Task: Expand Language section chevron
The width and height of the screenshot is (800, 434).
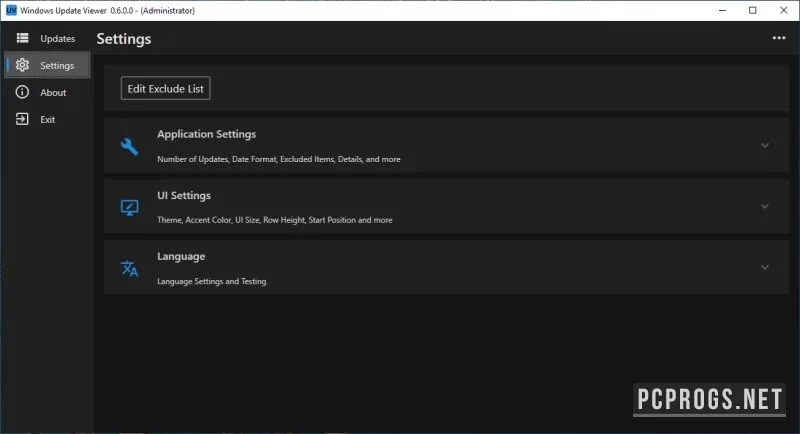Action: [x=764, y=267]
